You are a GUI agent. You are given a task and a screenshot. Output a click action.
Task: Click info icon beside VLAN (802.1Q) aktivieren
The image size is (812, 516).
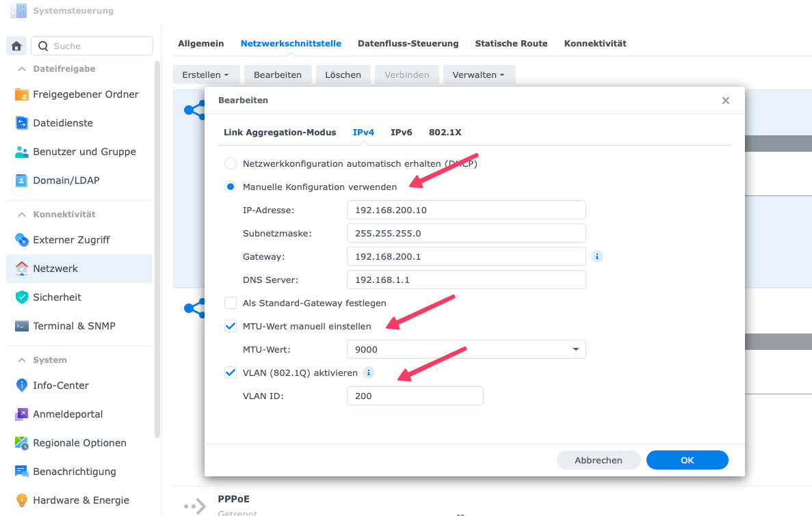[369, 372]
